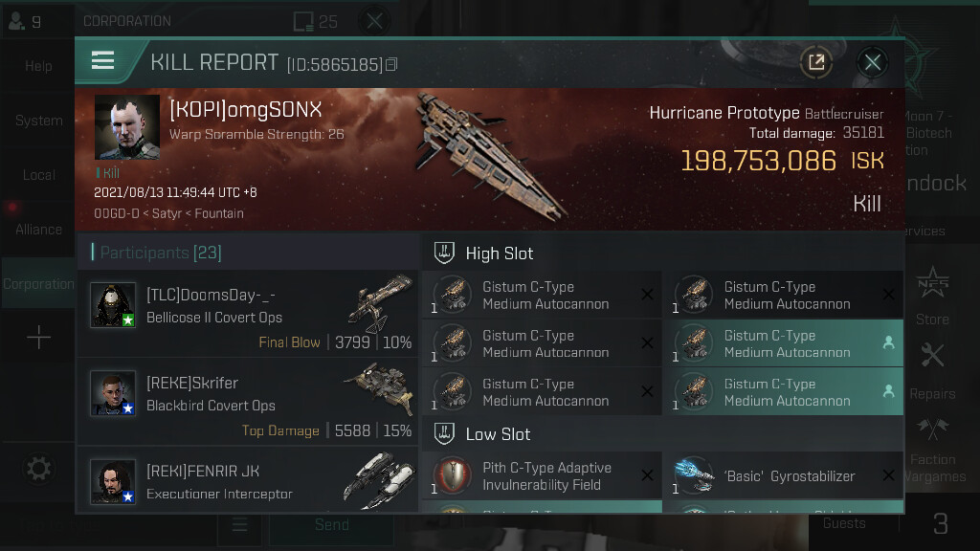The height and width of the screenshot is (551, 980).
Task: Select the 'Basic' Gyrostabilizer module icon
Action: point(694,476)
